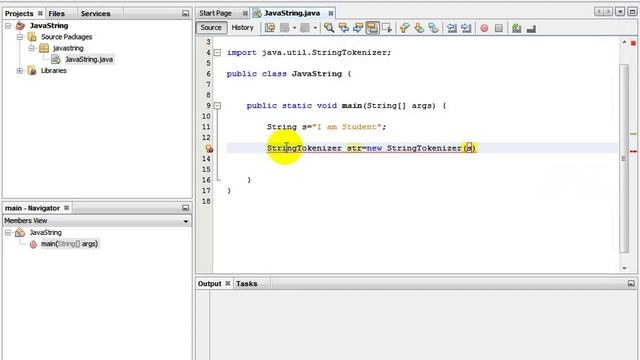Screen dimensions: 640x360
Task: Select JavaString.java editor tab
Action: pos(292,13)
